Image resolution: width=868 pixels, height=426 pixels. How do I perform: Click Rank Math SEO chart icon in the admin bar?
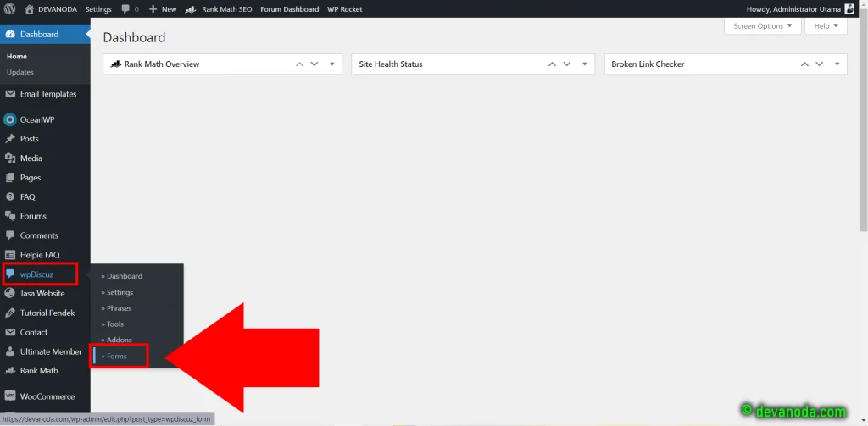pos(191,9)
